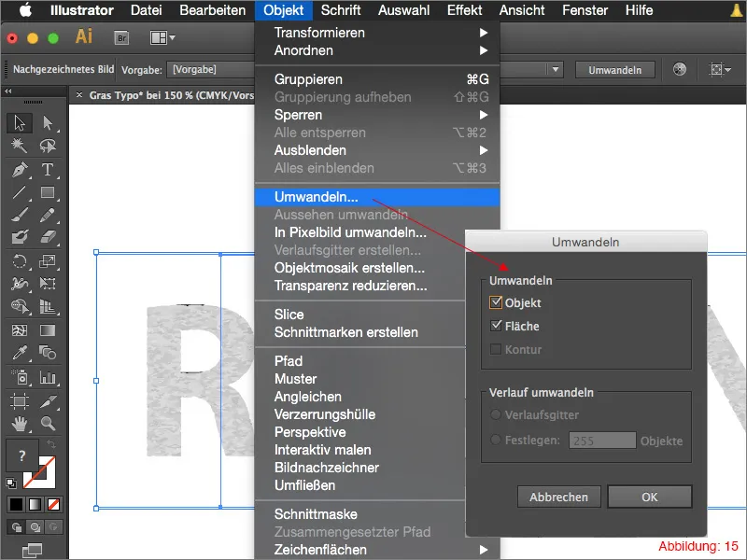Viewport: 747px width, 560px height.
Task: Choose Gruppieren from the menu
Action: tap(377, 79)
